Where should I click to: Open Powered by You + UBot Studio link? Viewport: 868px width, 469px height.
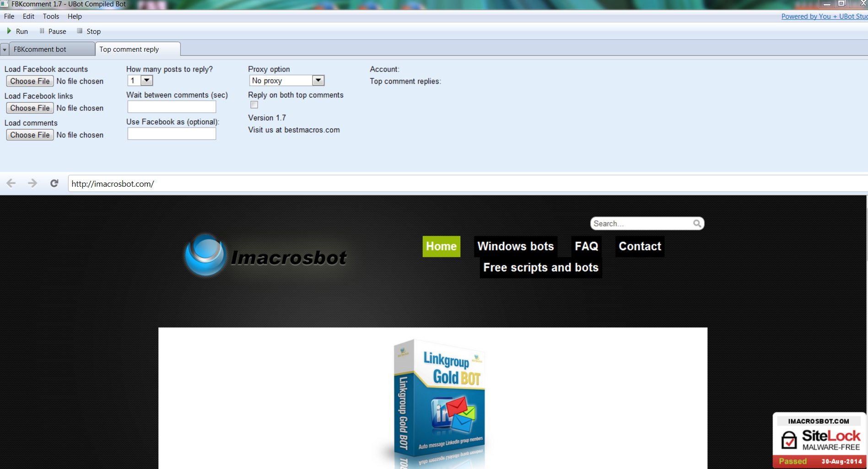(825, 16)
